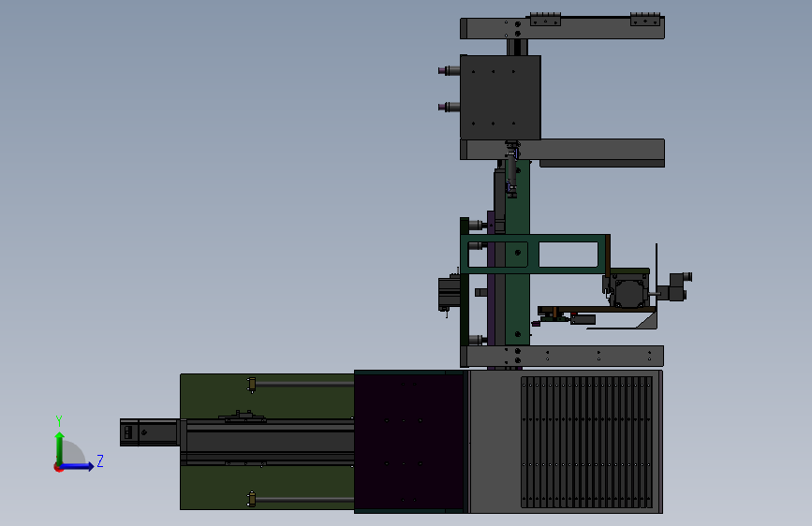Viewport: 812px width, 526px height.
Task: Select the wide gray crossbar beneath dark block
Action: tap(562, 149)
